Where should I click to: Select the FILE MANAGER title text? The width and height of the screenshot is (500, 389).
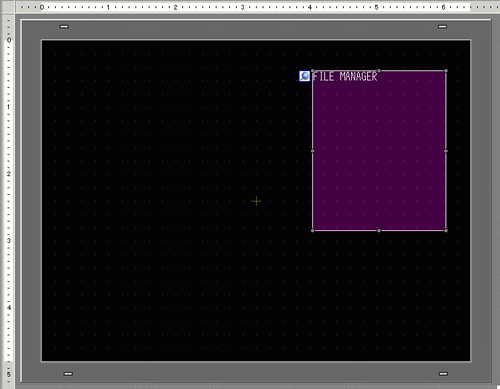pyautogui.click(x=345, y=77)
